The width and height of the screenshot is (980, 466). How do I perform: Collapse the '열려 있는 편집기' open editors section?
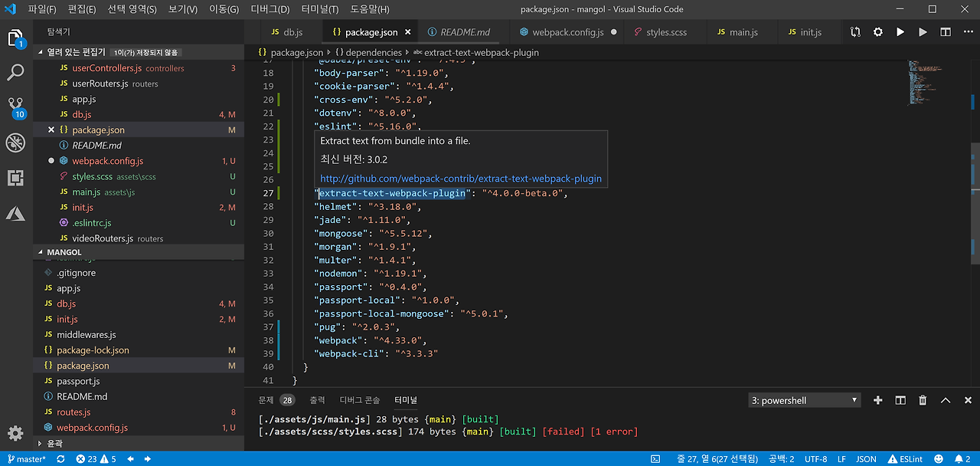coord(76,52)
